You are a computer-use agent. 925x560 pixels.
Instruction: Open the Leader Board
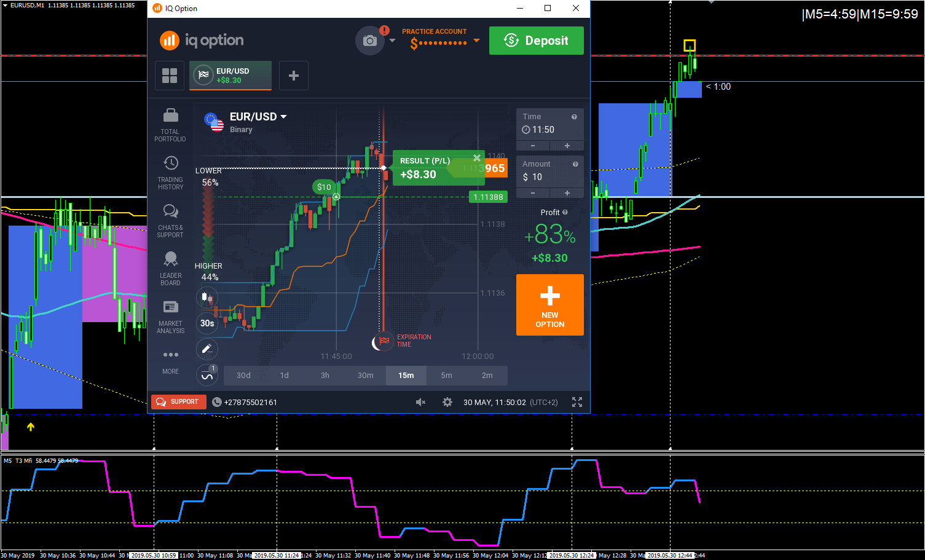[170, 269]
